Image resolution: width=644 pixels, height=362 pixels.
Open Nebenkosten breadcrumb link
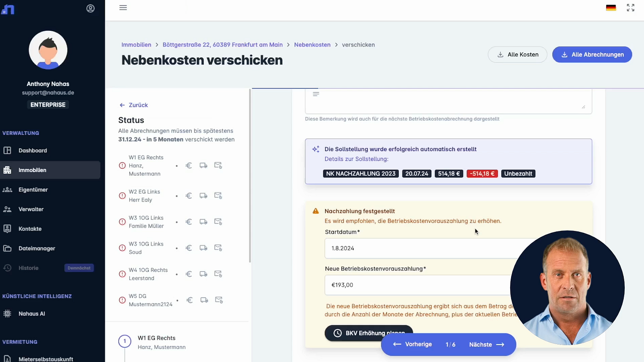click(x=312, y=45)
